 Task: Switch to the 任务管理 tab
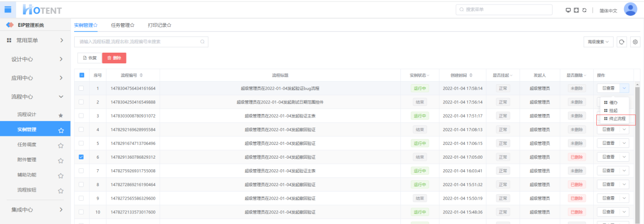pyautogui.click(x=122, y=25)
